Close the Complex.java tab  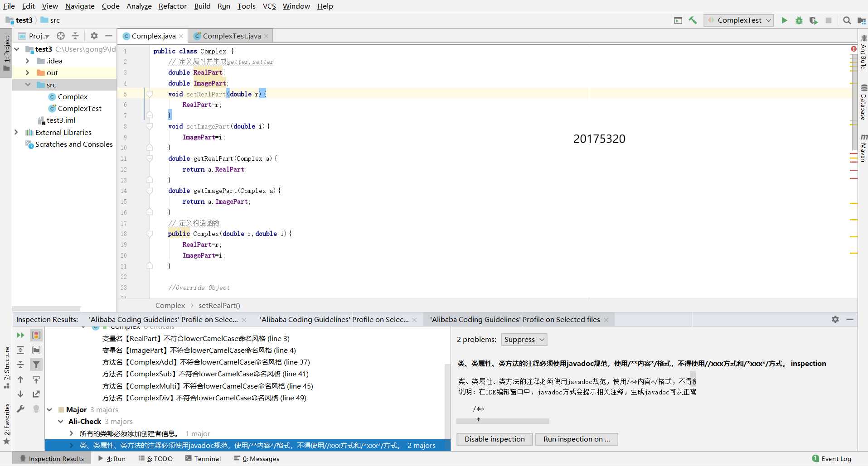pos(181,36)
